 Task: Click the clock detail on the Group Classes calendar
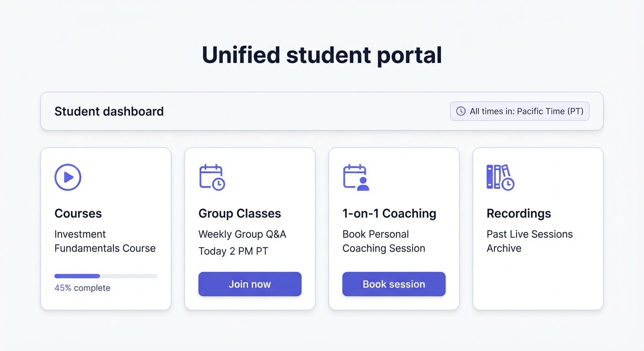(x=219, y=184)
